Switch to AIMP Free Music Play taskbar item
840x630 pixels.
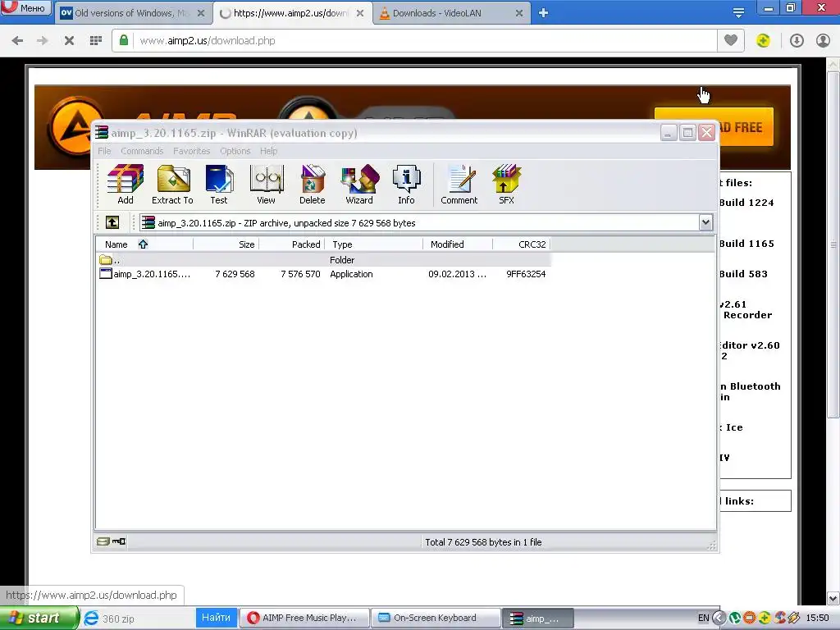tap(304, 618)
